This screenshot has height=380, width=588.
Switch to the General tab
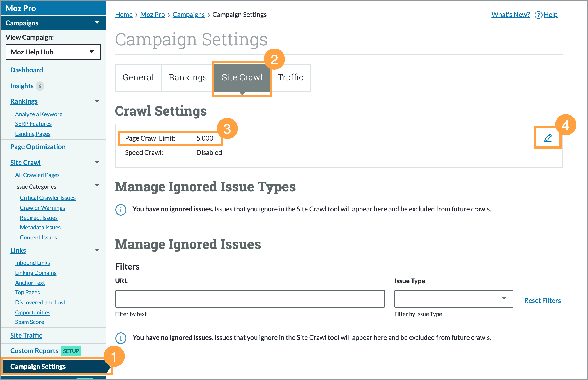pos(138,77)
